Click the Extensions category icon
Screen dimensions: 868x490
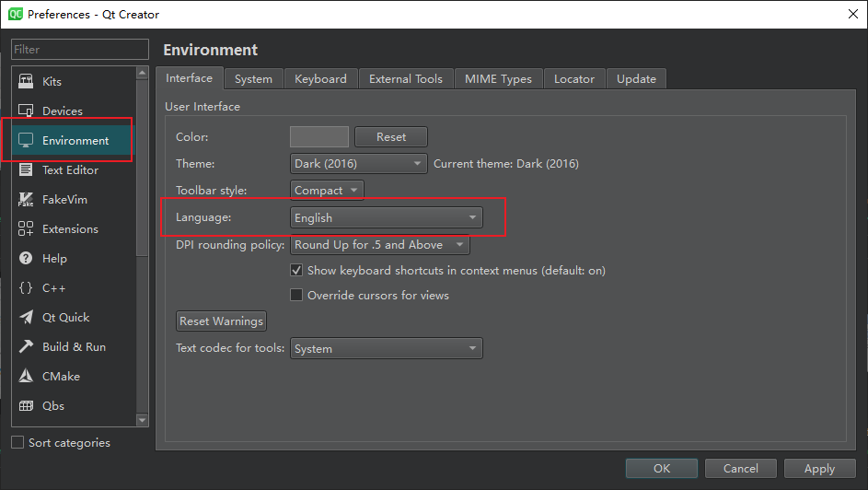pos(26,228)
